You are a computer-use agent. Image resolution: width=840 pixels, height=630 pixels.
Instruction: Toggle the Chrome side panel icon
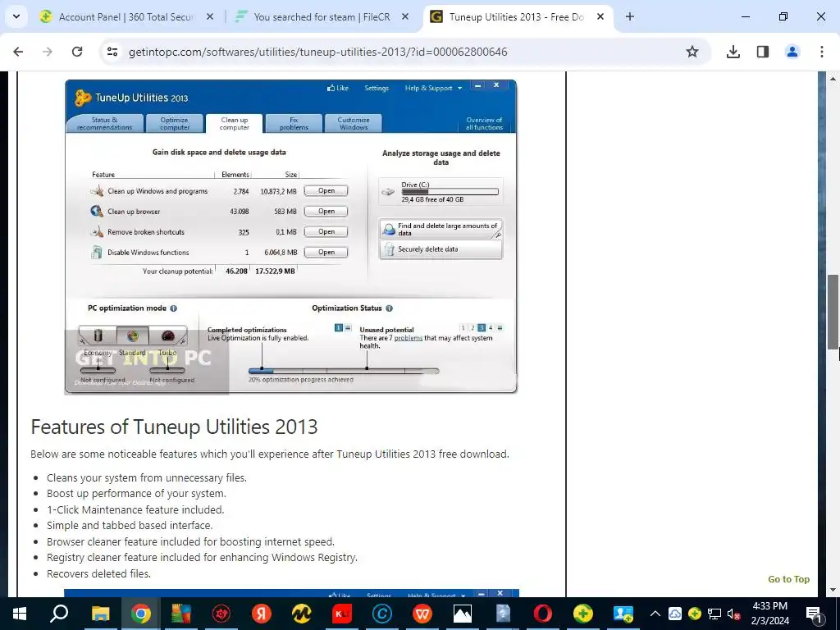point(763,52)
